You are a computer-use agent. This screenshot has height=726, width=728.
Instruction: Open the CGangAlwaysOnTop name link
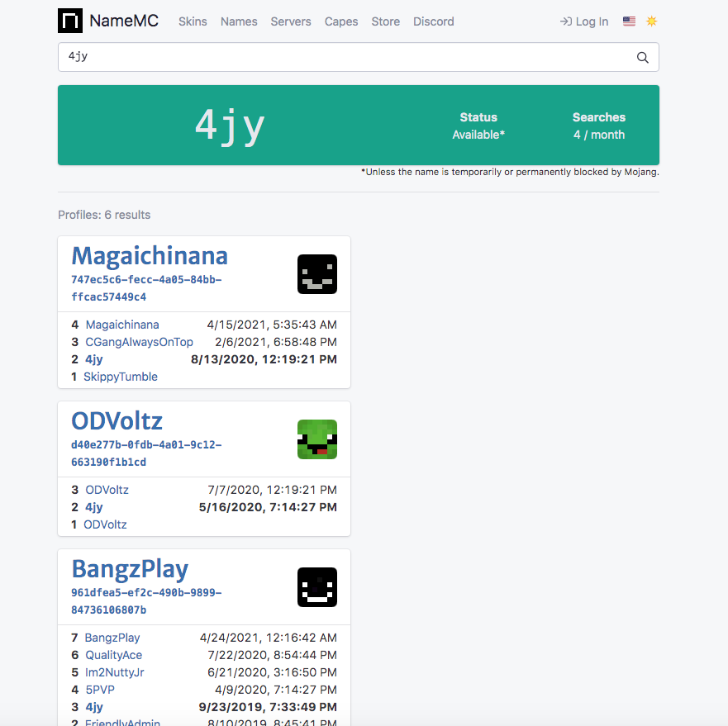click(140, 342)
